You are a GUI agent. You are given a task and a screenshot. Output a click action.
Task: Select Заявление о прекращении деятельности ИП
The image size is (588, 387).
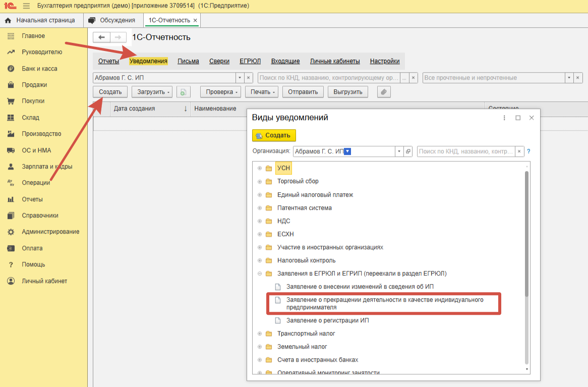[384, 304]
